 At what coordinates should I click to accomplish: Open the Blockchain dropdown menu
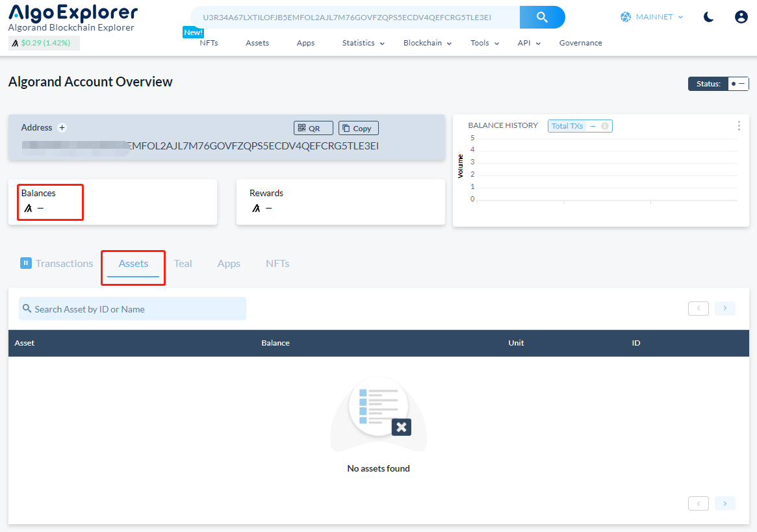point(427,43)
